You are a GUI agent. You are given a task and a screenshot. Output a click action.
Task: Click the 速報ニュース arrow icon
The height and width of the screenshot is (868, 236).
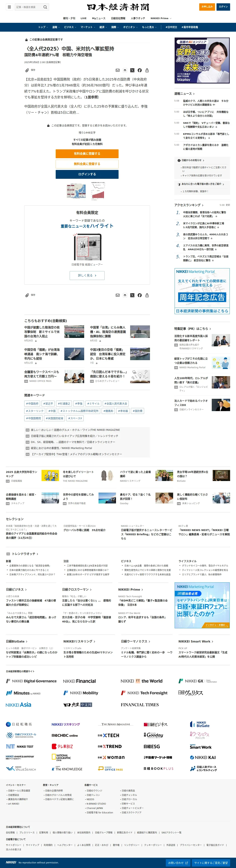pos(194,94)
